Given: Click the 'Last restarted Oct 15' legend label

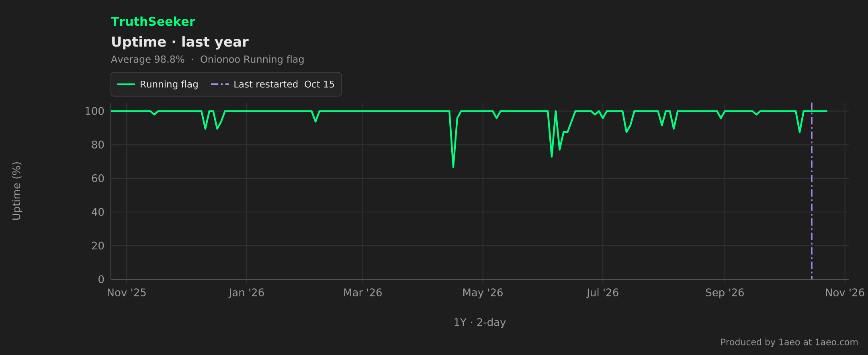Looking at the screenshot, I should pyautogui.click(x=284, y=84).
